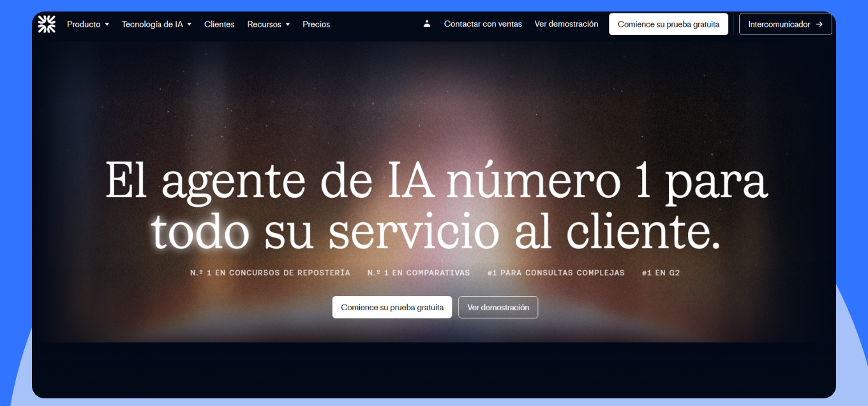
Task: Click the Intercom logo icon
Action: coord(47,24)
